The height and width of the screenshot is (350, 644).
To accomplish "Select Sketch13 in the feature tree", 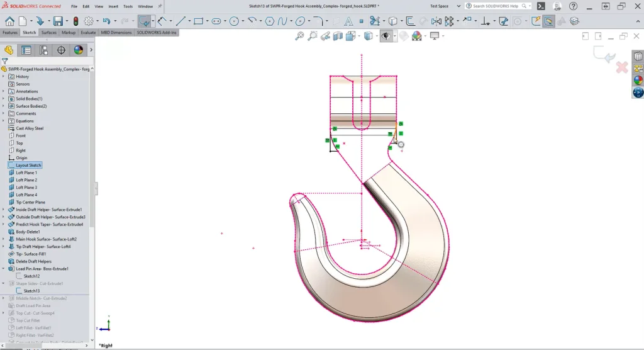I will point(31,291).
